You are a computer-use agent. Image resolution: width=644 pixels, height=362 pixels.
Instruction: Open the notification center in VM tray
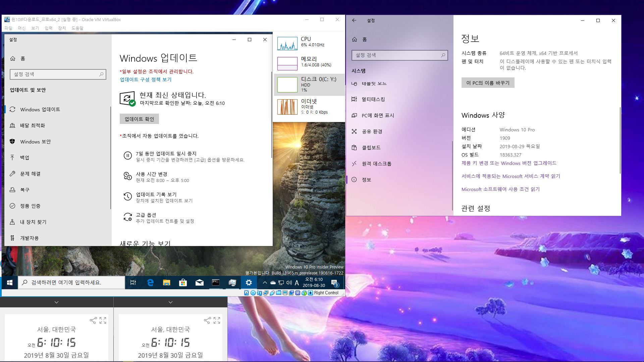(x=334, y=283)
